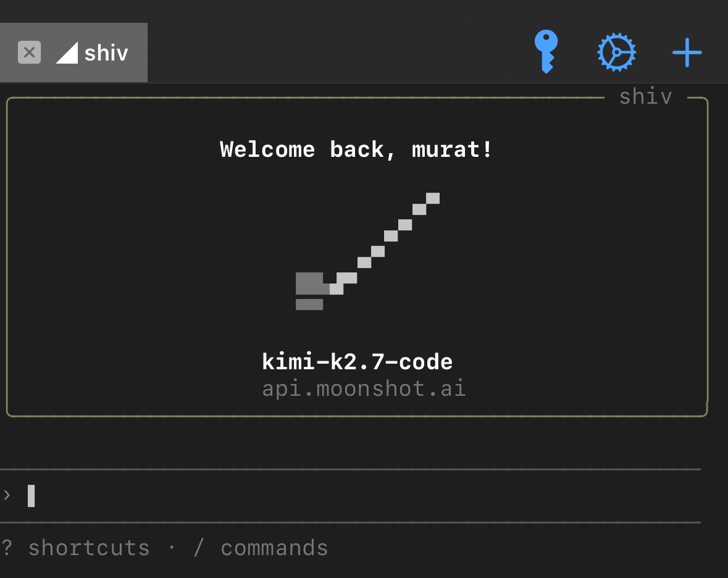Click the pixel-art knife logo
728x578 pixels.
coord(368,251)
